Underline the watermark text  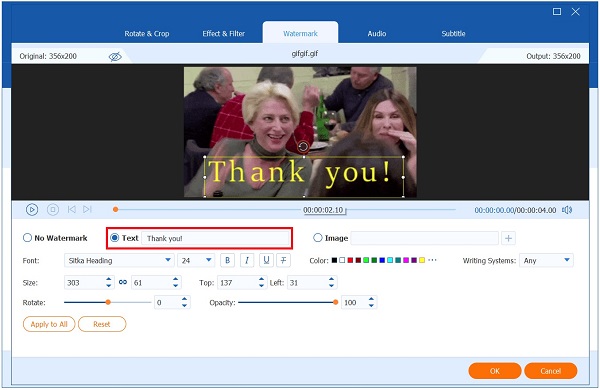click(266, 260)
